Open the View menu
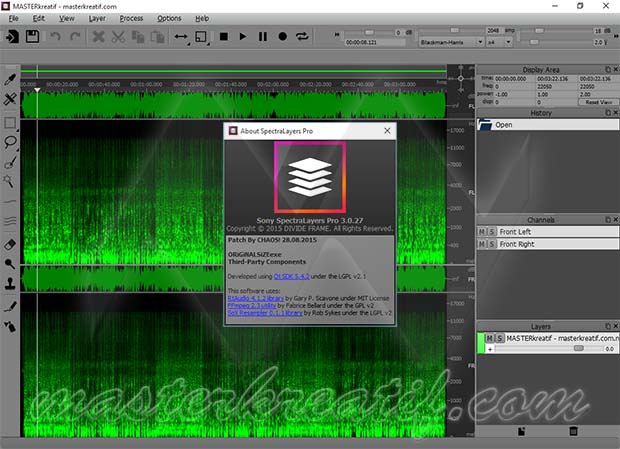Viewport: 620px width, 449px height. [67, 18]
